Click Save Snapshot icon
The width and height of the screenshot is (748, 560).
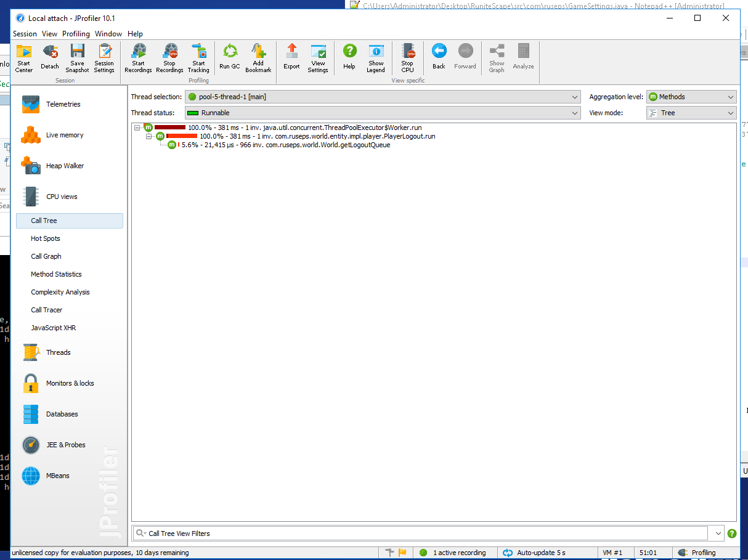click(x=77, y=58)
